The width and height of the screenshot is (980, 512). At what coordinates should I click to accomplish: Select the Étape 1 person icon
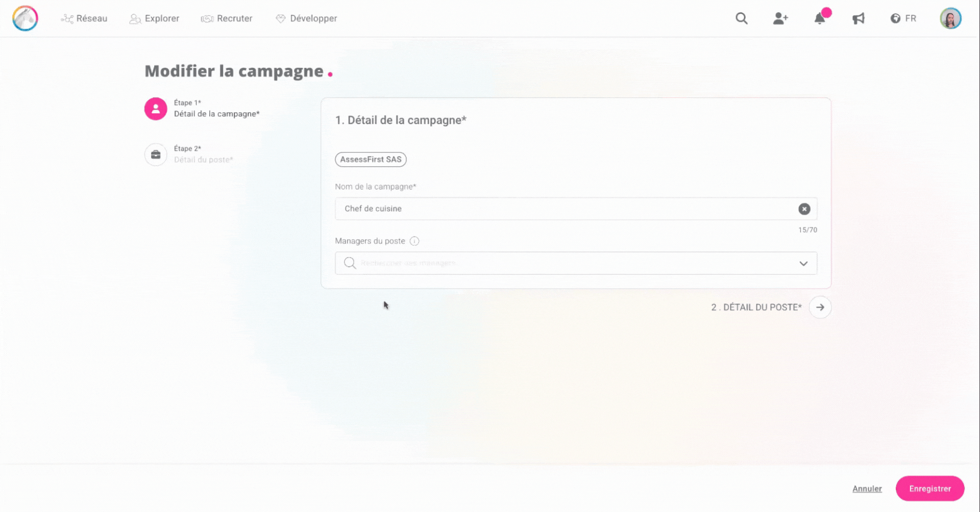(x=156, y=109)
